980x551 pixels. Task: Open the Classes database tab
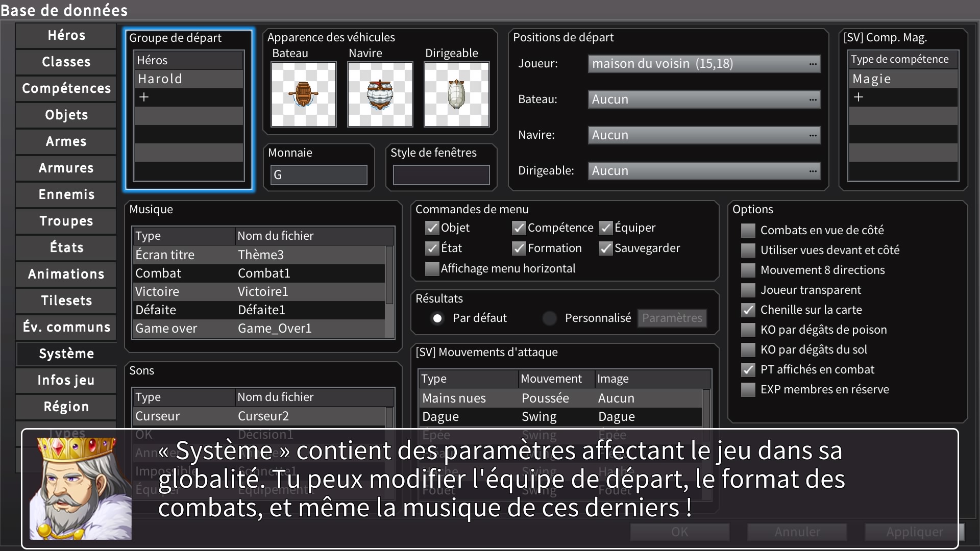pyautogui.click(x=66, y=62)
